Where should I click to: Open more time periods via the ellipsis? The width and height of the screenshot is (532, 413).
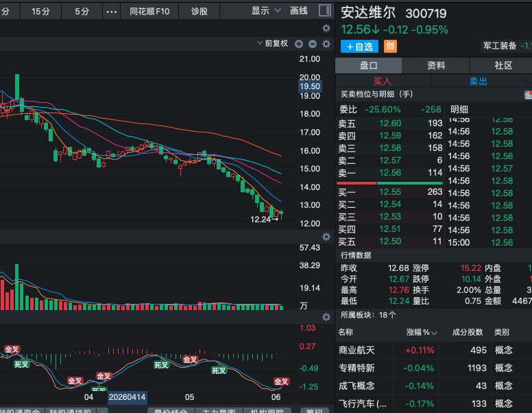pos(111,12)
